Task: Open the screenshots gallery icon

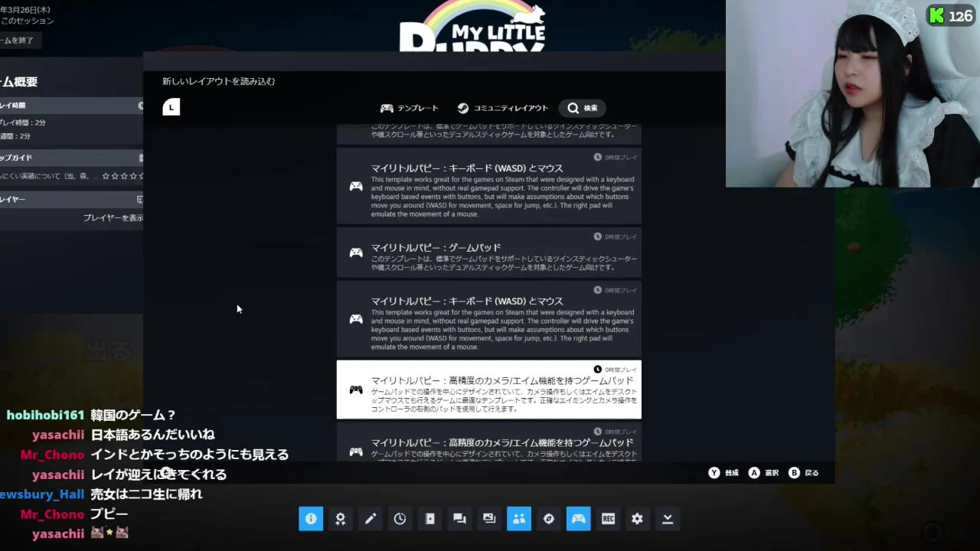Action: [489, 519]
